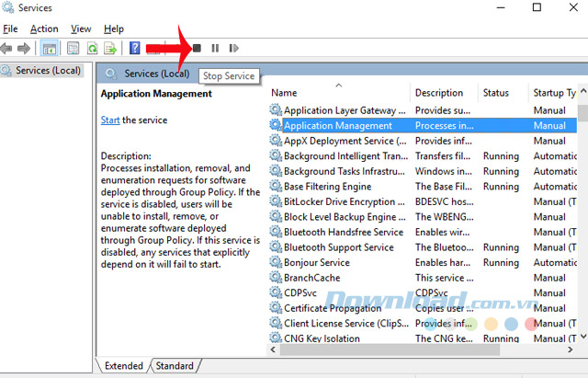Click the Refresh toolbar icon
This screenshot has height=378, width=588.
(92, 48)
